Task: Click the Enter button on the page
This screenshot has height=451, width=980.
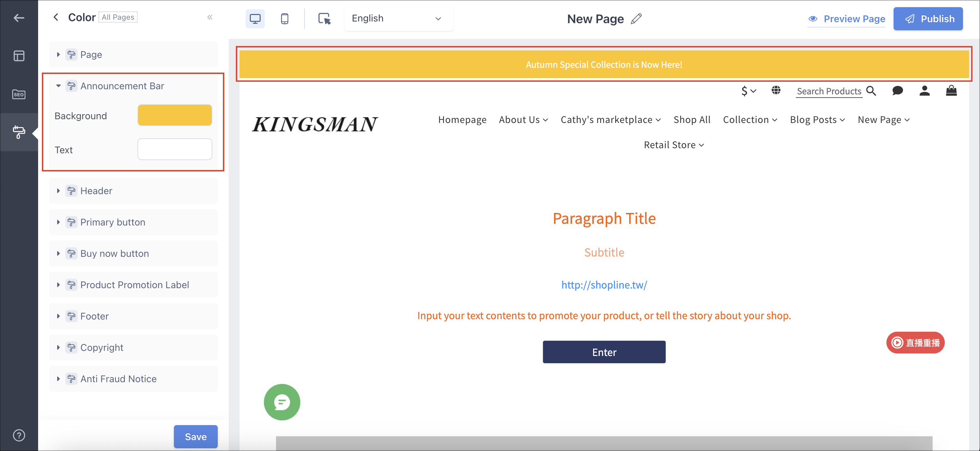Action: tap(604, 352)
